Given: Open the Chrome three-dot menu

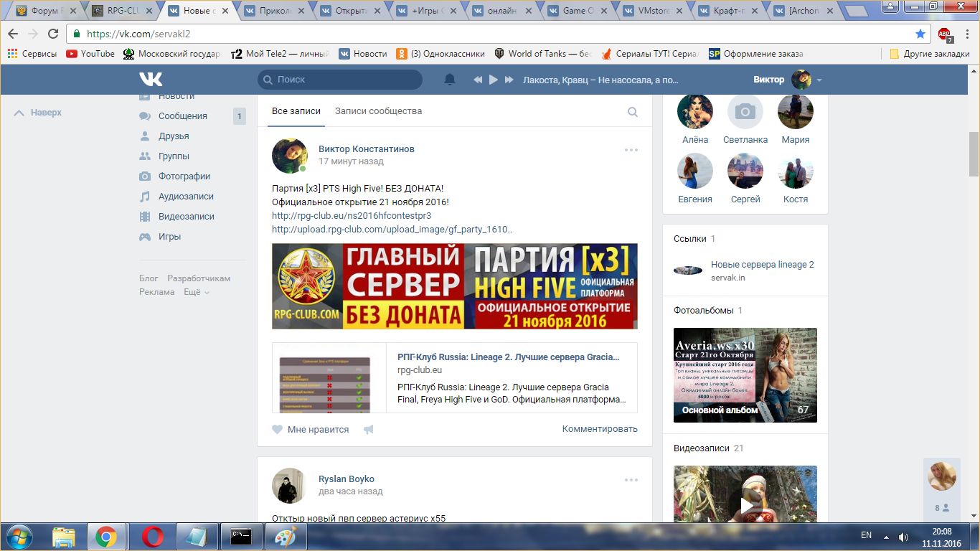Looking at the screenshot, I should pos(966,34).
